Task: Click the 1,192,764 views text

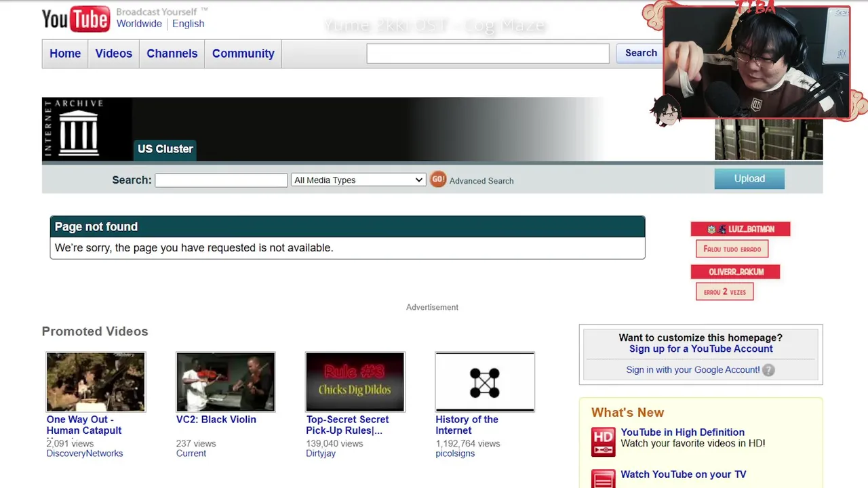Action: coord(468,444)
